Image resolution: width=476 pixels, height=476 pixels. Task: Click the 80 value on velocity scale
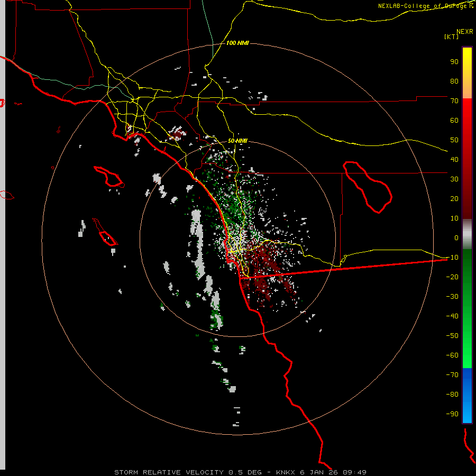click(454, 81)
